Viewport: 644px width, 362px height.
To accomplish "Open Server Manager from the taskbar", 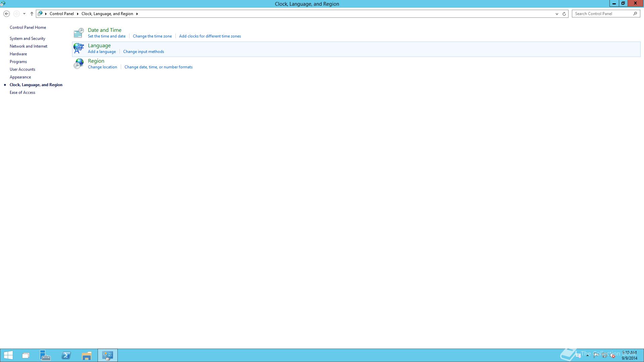I will point(45,355).
